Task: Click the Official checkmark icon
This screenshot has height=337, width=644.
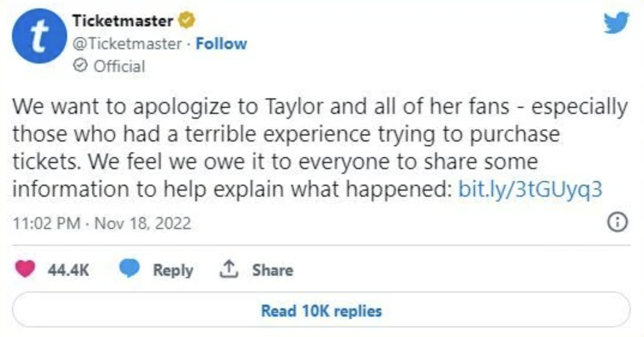Action: (80, 66)
